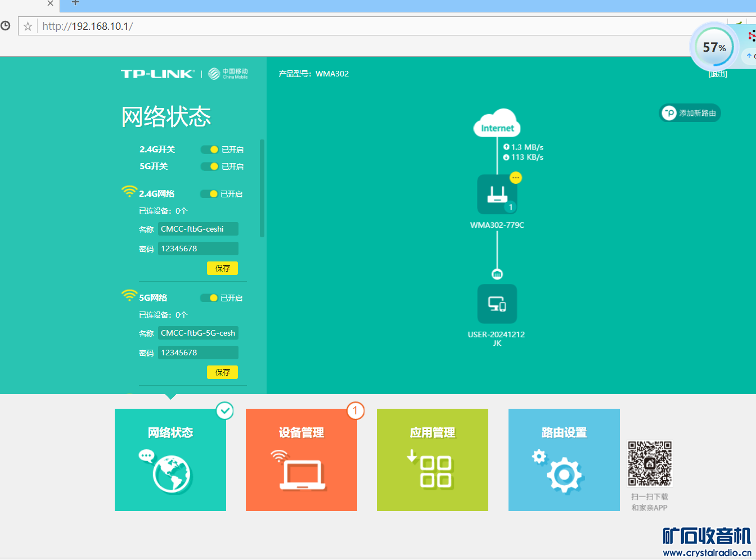The image size is (756, 560).
Task: Open the 设备管理 tile
Action: click(x=301, y=460)
